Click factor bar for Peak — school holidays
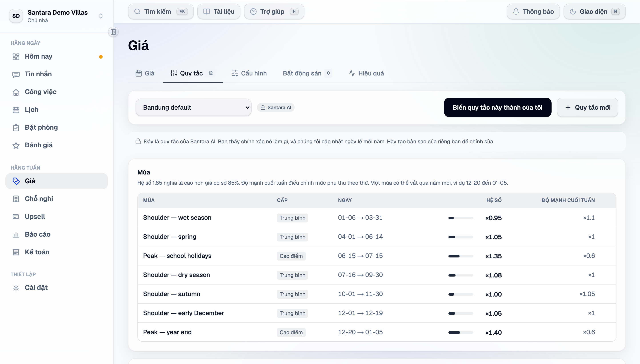This screenshot has width=640, height=364. (x=461, y=256)
